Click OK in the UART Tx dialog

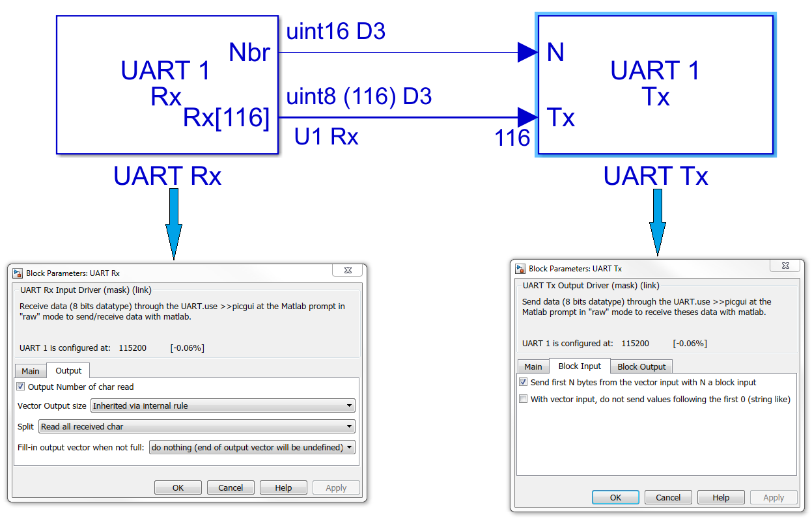[x=615, y=497]
